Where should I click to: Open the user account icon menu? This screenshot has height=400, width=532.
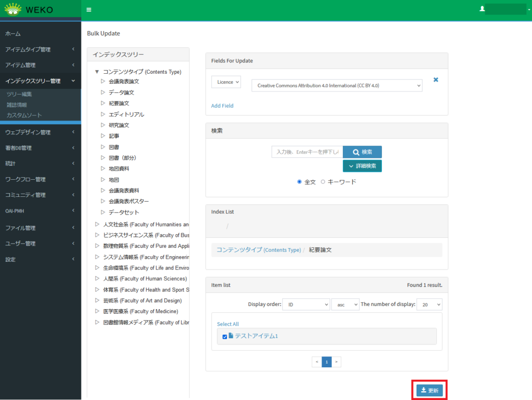coord(483,9)
